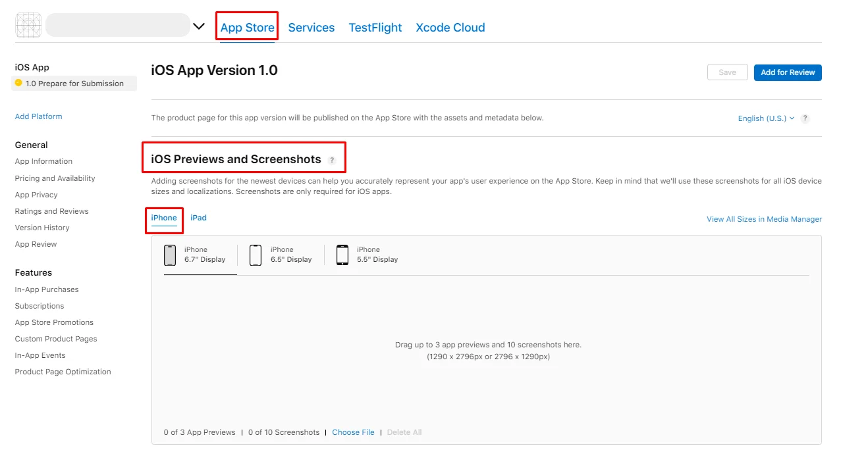This screenshot has width=868, height=450.
Task: Switch to the Services tab
Action: [x=312, y=28]
